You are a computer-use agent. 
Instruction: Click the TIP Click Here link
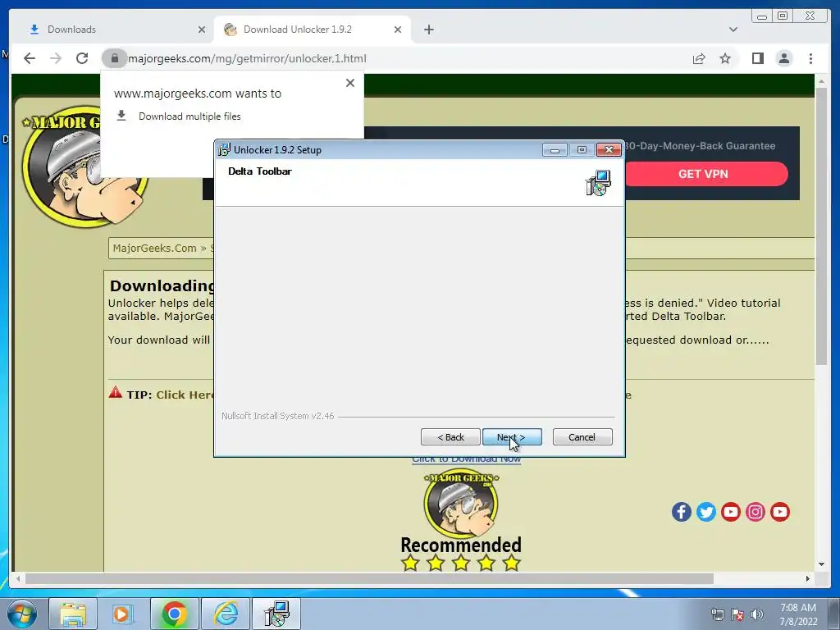(185, 395)
